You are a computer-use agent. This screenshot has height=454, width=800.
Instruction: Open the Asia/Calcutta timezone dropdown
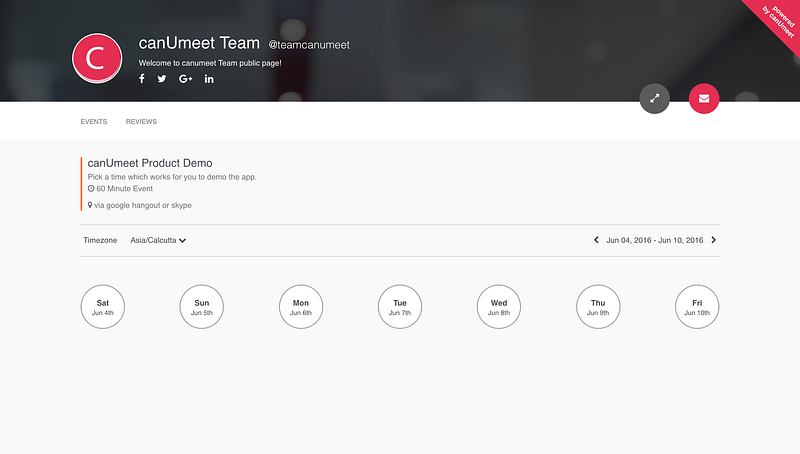click(158, 240)
